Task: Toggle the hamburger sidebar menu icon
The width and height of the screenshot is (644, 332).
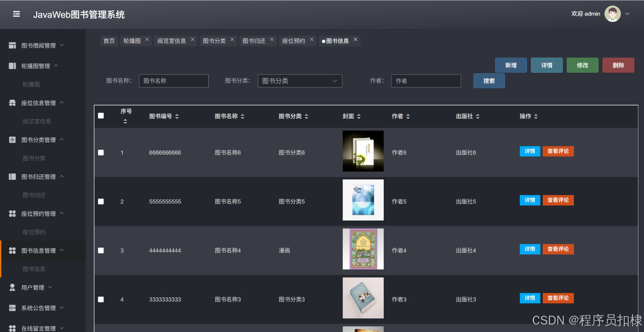Action: coord(16,14)
